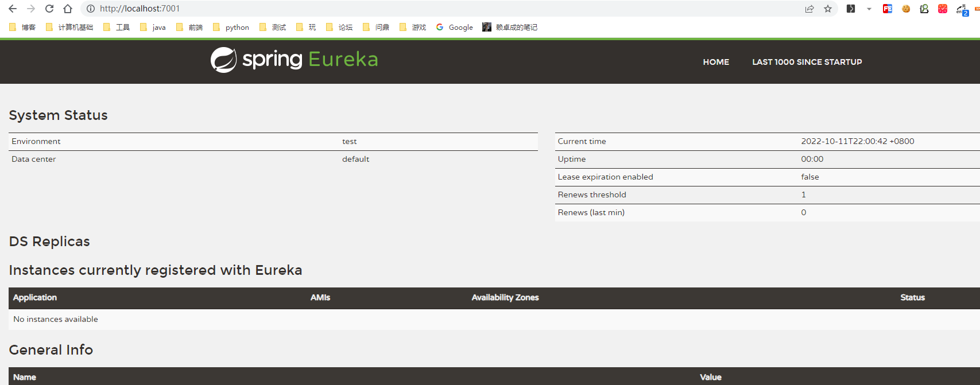980x385 pixels.
Task: Click the Renews threshold label
Action: (x=592, y=195)
